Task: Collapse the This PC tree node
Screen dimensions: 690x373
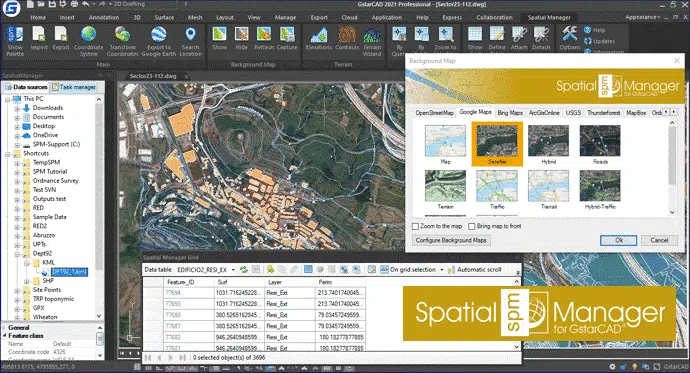Action: pyautogui.click(x=7, y=99)
